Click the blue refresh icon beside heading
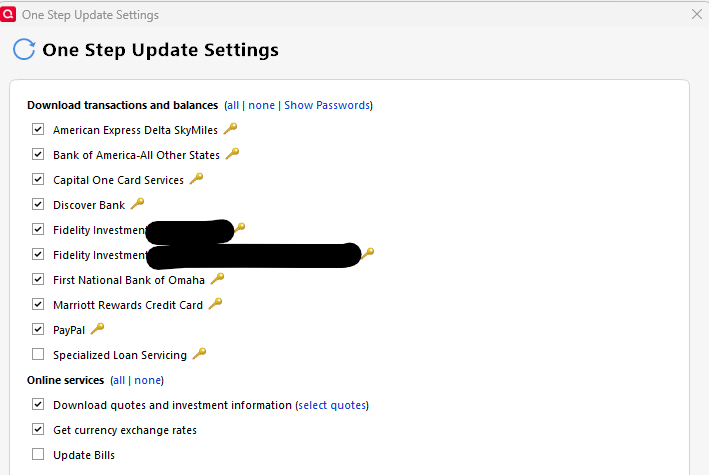 pos(24,49)
